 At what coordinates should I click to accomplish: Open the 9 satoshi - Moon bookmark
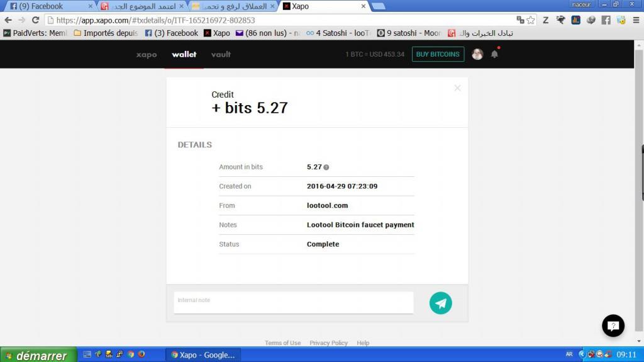[409, 33]
